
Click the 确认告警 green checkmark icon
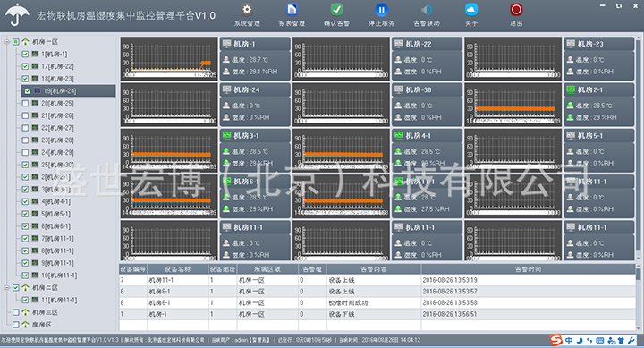point(337,10)
